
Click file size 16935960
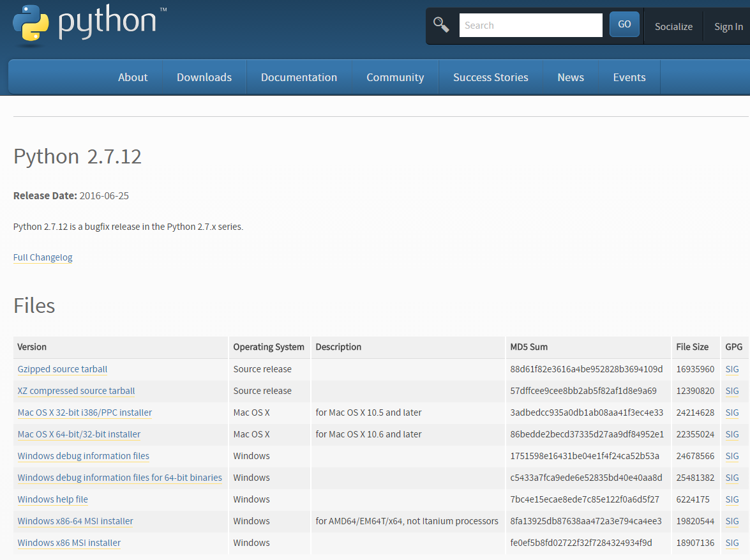pos(695,369)
